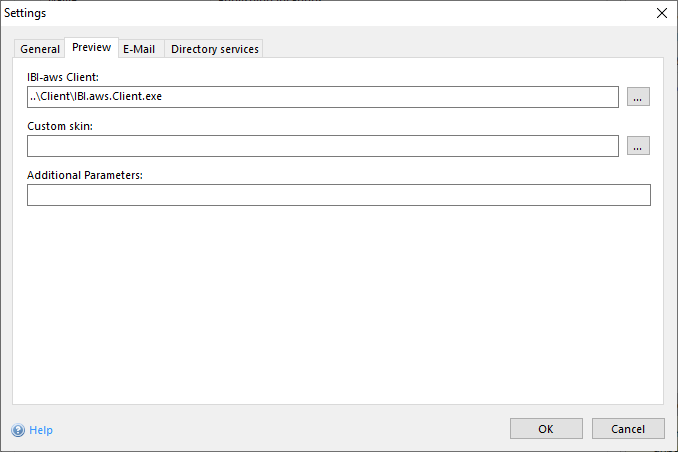Click the Settings title bar
This screenshot has height=452, width=678.
click(300, 13)
